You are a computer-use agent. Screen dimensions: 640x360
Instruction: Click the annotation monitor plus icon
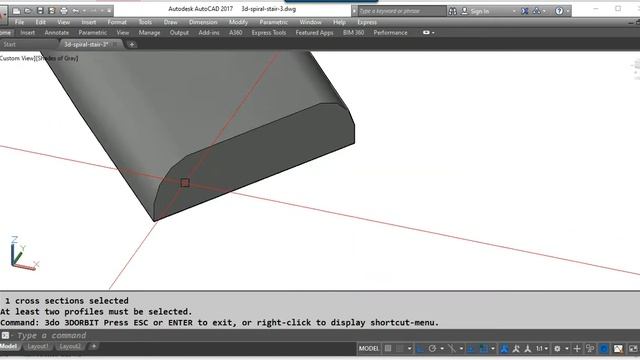tap(577, 349)
